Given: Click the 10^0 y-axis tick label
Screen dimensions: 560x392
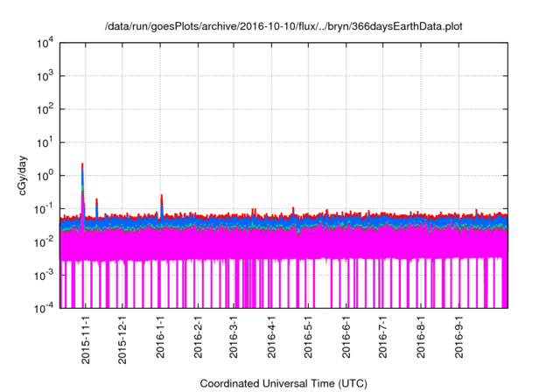Looking at the screenshot, I should point(46,175).
